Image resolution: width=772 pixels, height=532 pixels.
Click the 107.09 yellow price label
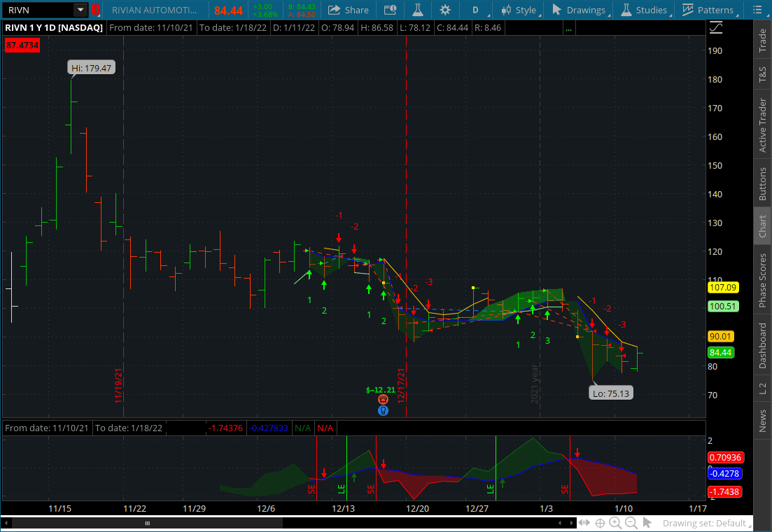tap(723, 287)
